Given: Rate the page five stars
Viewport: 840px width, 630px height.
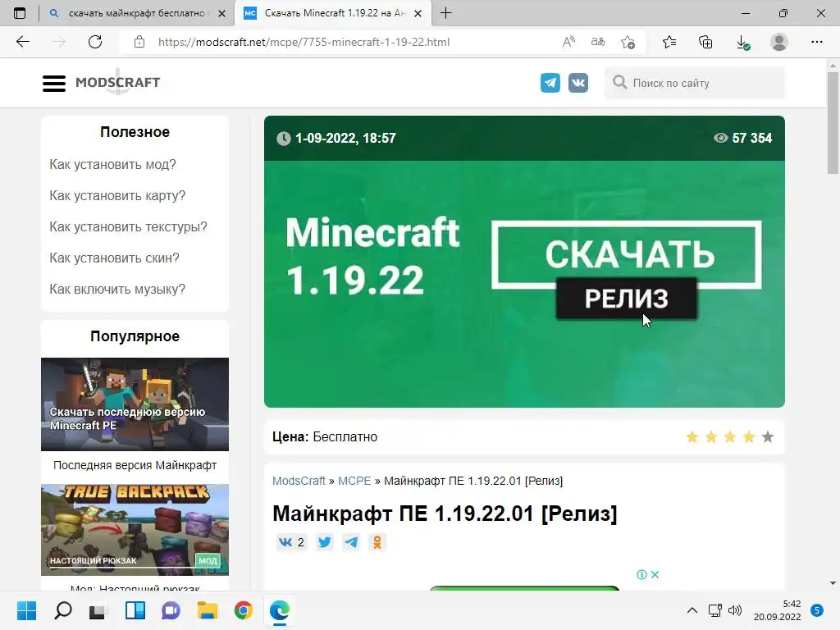Looking at the screenshot, I should coord(768,437).
